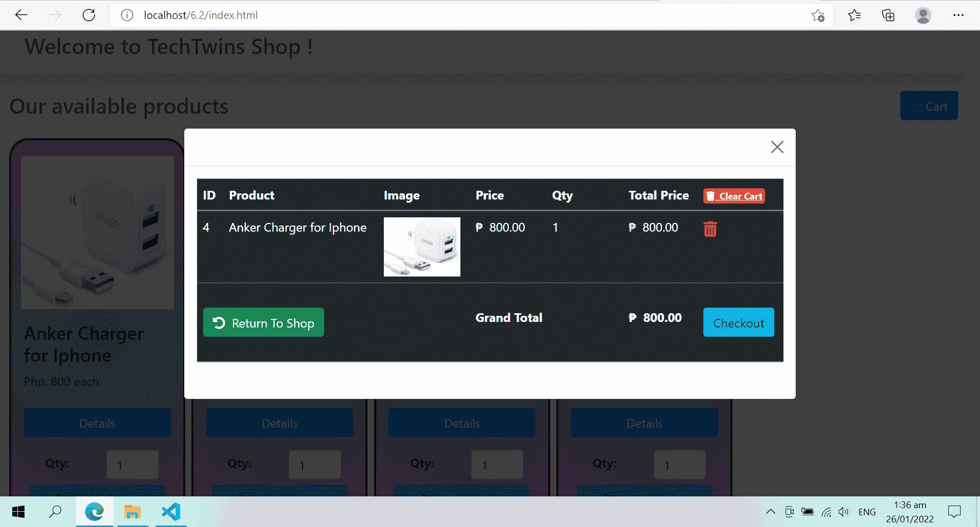Click the Total Price column header

(658, 195)
